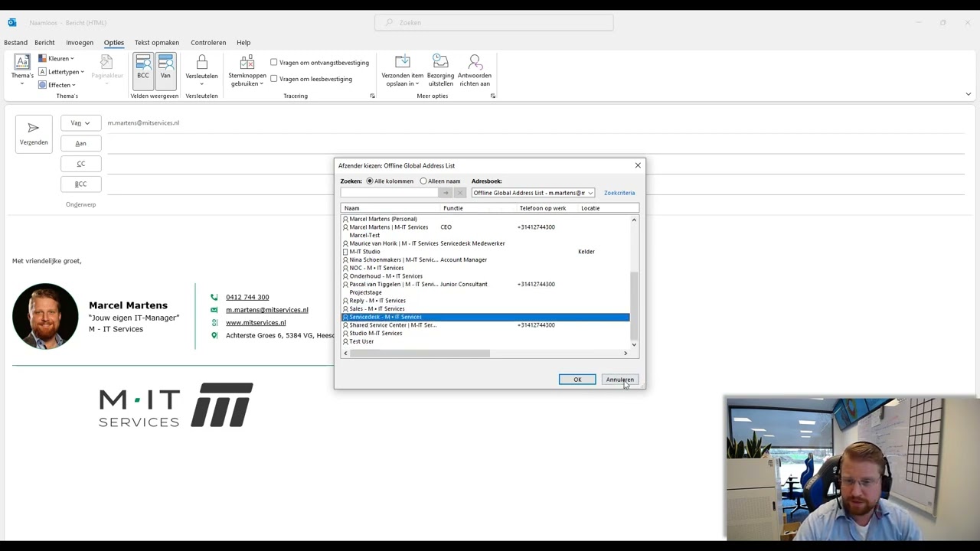This screenshot has height=551, width=980.
Task: Select Nina Schoenmakers entry
Action: coord(485,259)
